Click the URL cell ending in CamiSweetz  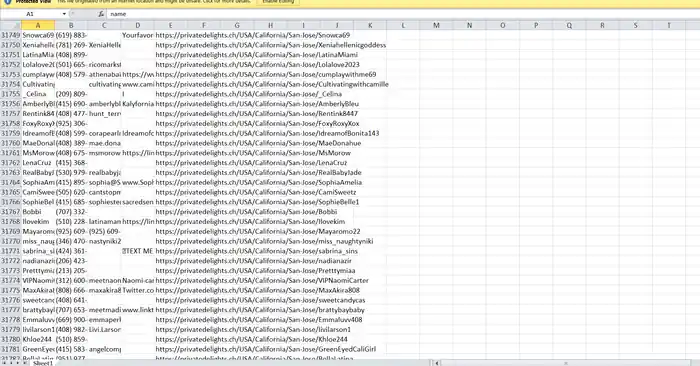(256, 192)
